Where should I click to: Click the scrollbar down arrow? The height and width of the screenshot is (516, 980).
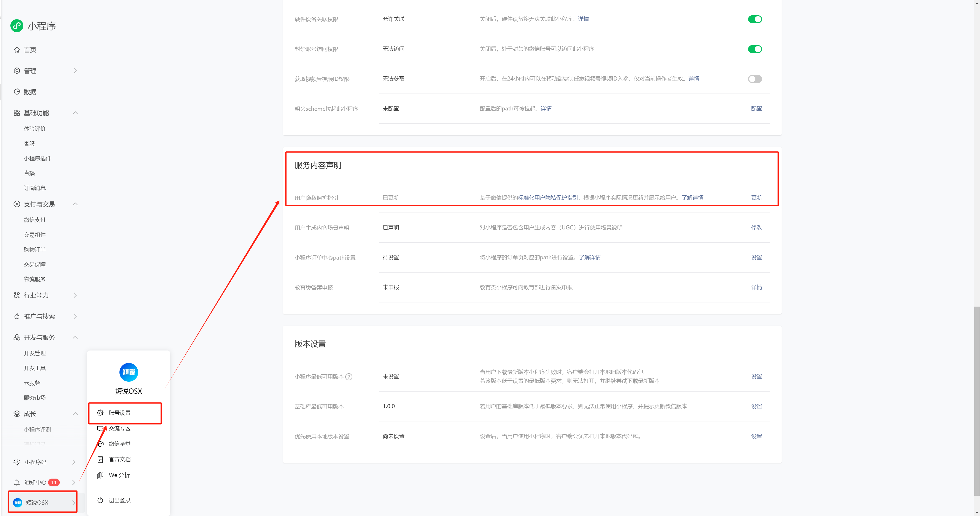[977, 513]
